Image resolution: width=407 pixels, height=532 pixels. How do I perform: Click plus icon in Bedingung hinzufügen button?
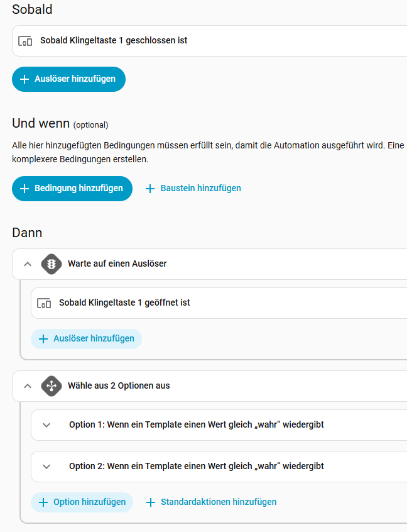point(24,189)
